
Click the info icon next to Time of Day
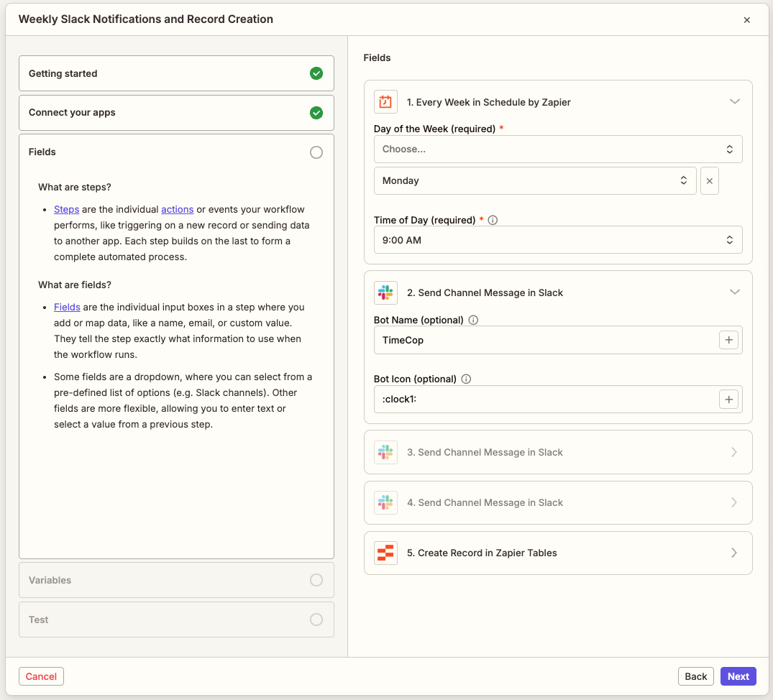[492, 220]
